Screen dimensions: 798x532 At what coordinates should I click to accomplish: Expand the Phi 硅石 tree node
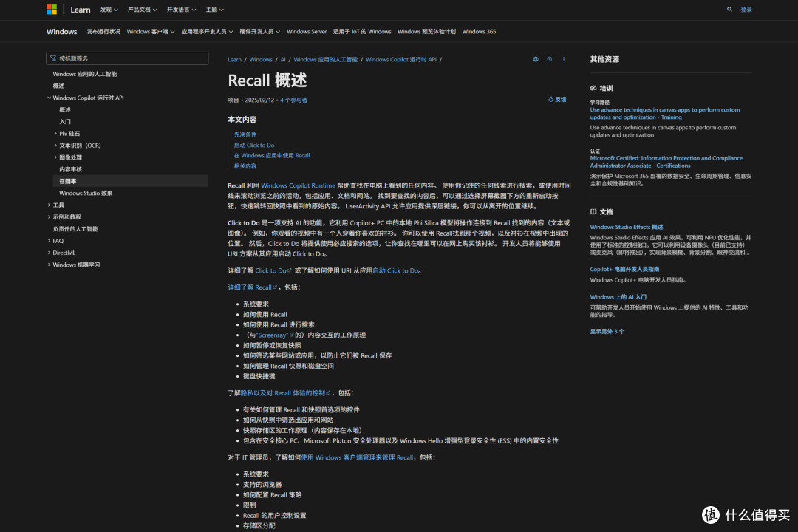coord(55,134)
